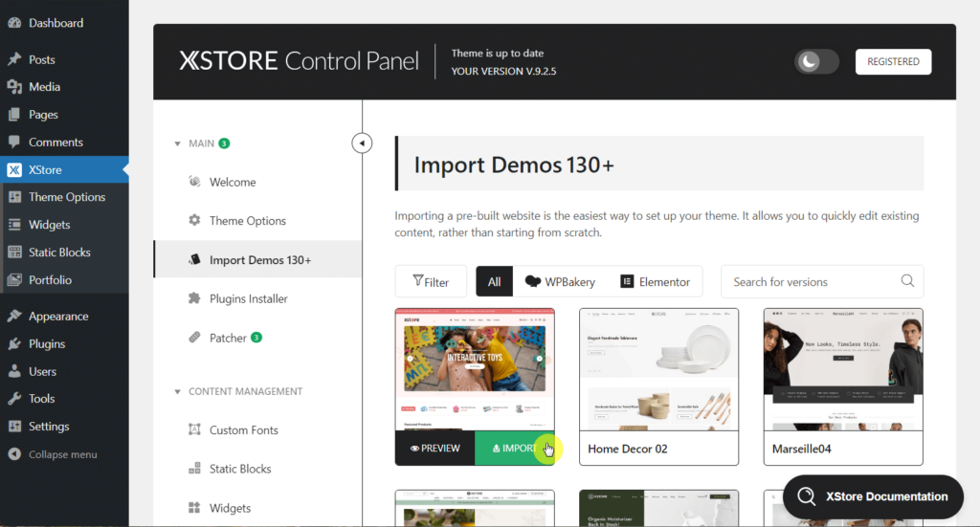
Task: Click green IMPORT button on toys demo
Action: tap(514, 448)
